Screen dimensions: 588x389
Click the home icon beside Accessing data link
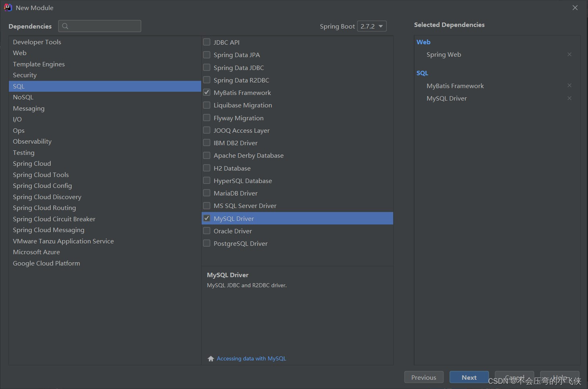(211, 358)
